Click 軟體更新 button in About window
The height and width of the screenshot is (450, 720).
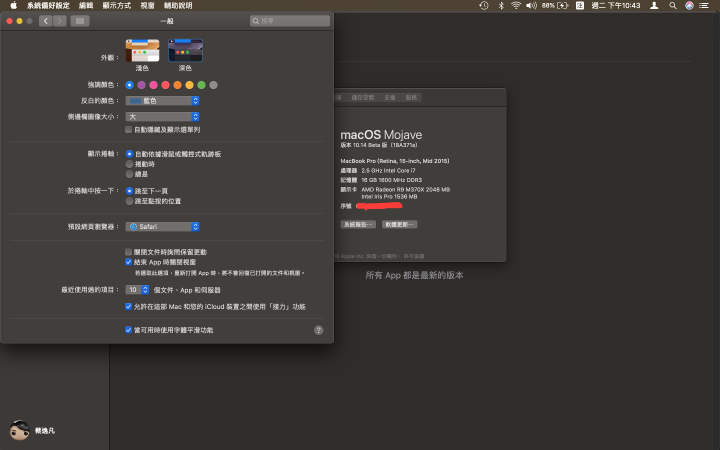pyautogui.click(x=399, y=225)
